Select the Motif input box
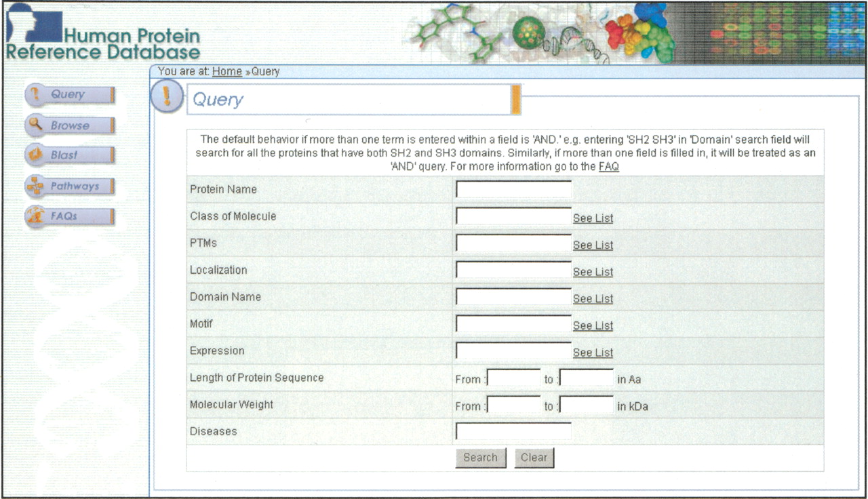This screenshot has height=499, width=868. pos(513,324)
